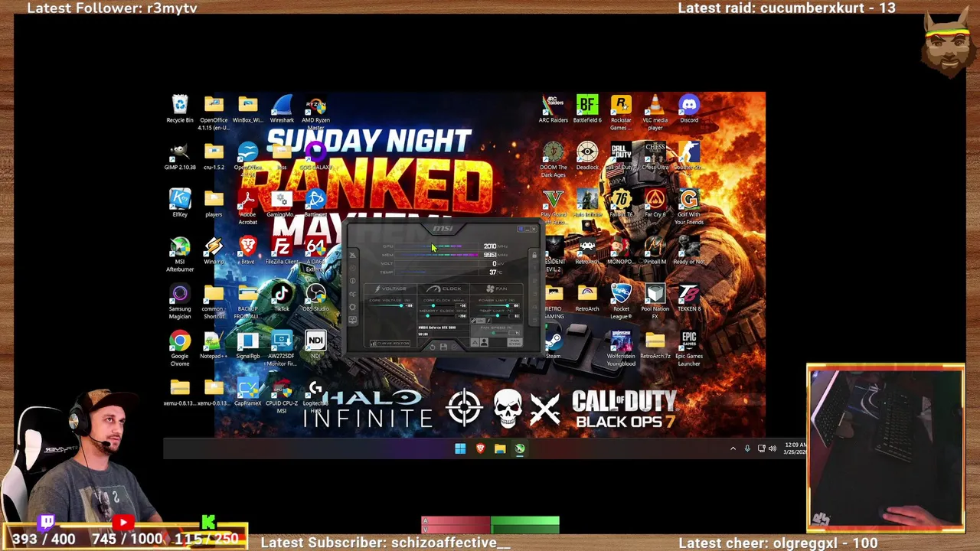Click the Core Clock offset value field
Viewport: 980px width, 551px height.
pyautogui.click(x=461, y=305)
